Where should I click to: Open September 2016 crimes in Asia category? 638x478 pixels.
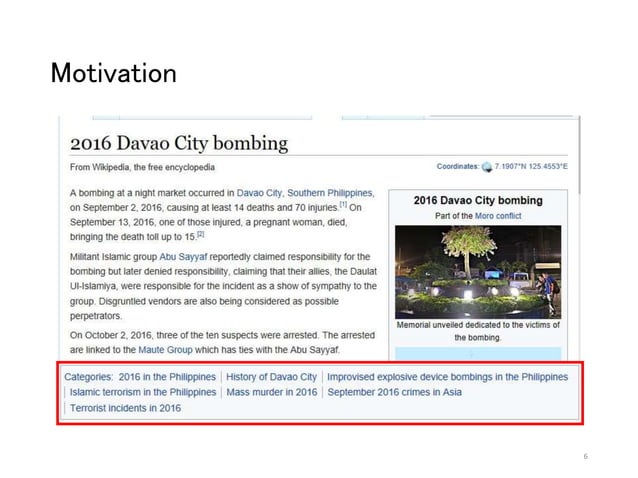395,393
